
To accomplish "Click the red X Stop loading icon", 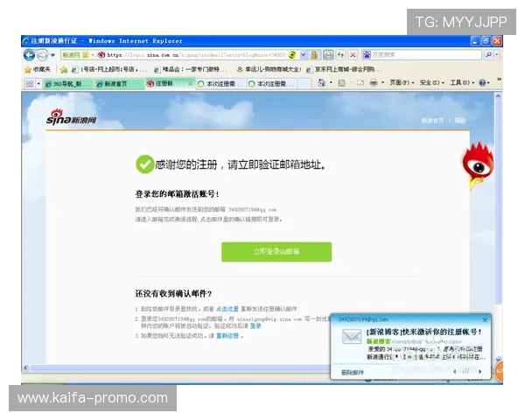I will [x=353, y=55].
